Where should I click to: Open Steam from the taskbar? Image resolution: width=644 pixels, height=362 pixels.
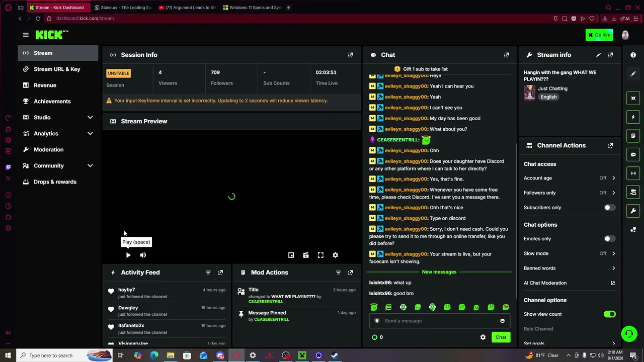335,355
